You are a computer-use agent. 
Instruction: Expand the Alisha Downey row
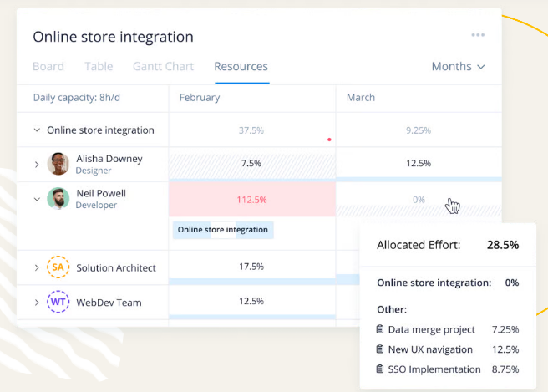pos(37,165)
